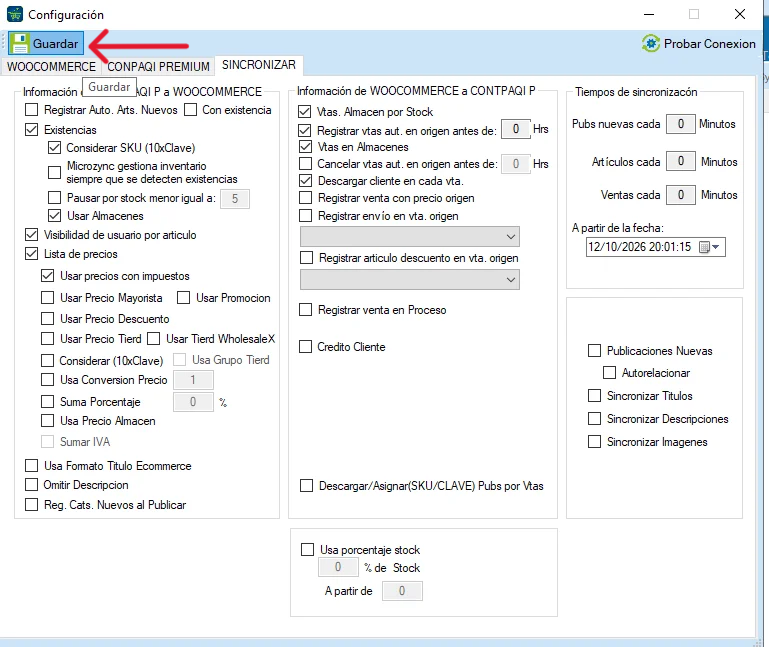This screenshot has width=769, height=647.
Task: Check Usar Precio Tierd checkbox
Action: click(x=48, y=339)
